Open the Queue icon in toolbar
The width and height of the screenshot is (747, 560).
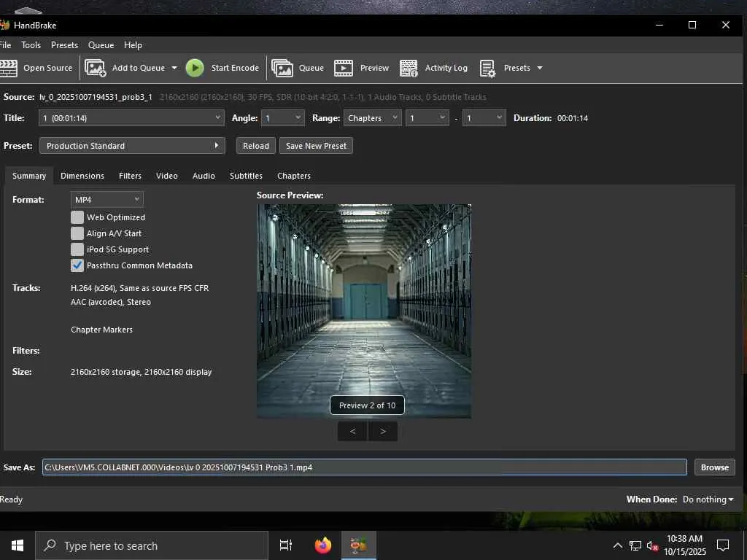(x=282, y=68)
